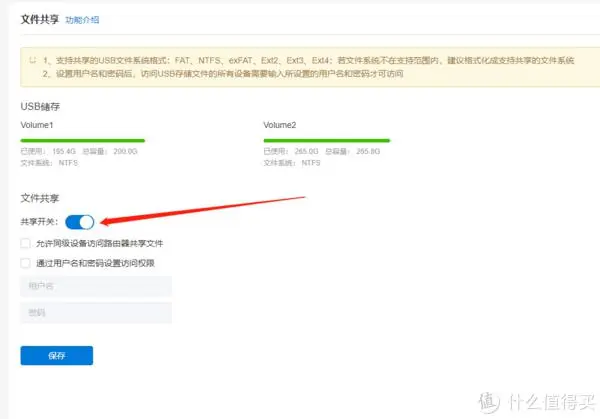Select the Volume1 label
This screenshot has height=419, width=600.
tap(37, 125)
